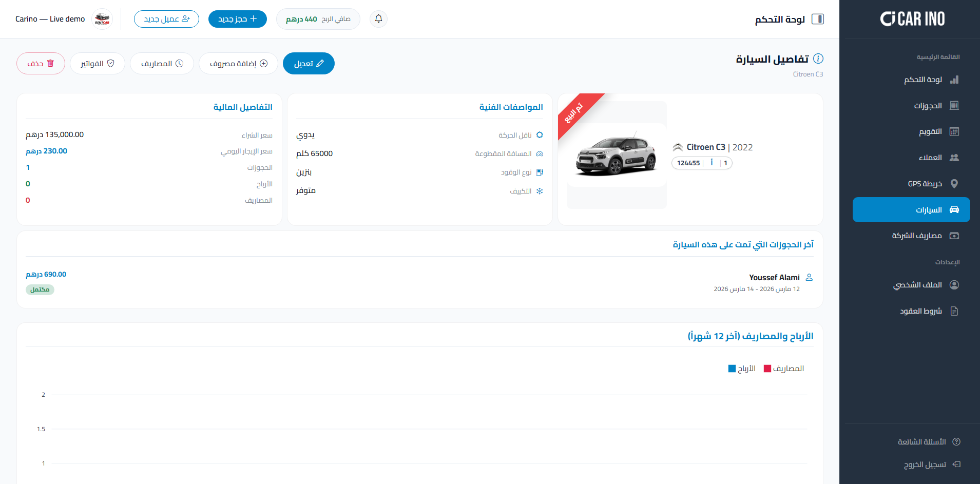
Task: Click the booking dates 12 مارس 2026 text
Action: [x=757, y=289]
